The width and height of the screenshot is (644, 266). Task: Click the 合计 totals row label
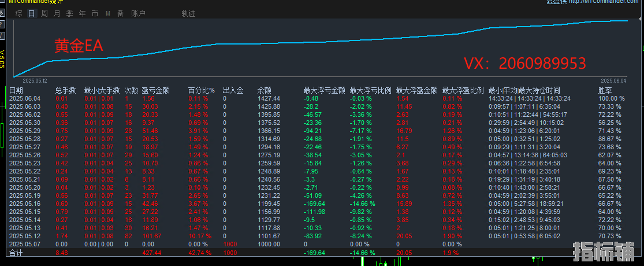[x=16, y=253]
